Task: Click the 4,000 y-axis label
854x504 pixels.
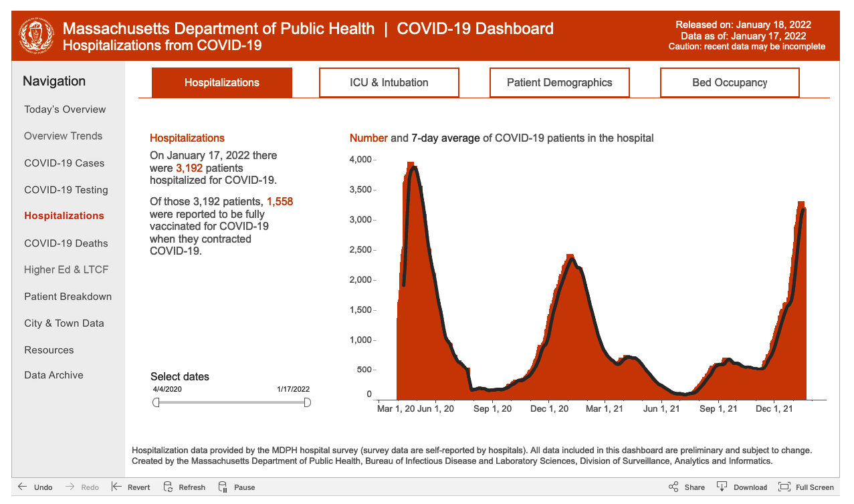Action: (360, 160)
